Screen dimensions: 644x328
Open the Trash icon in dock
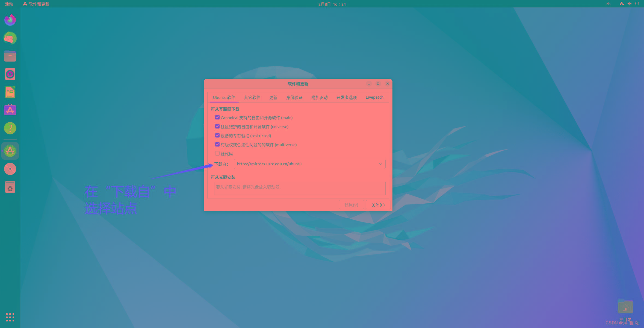[x=10, y=187]
